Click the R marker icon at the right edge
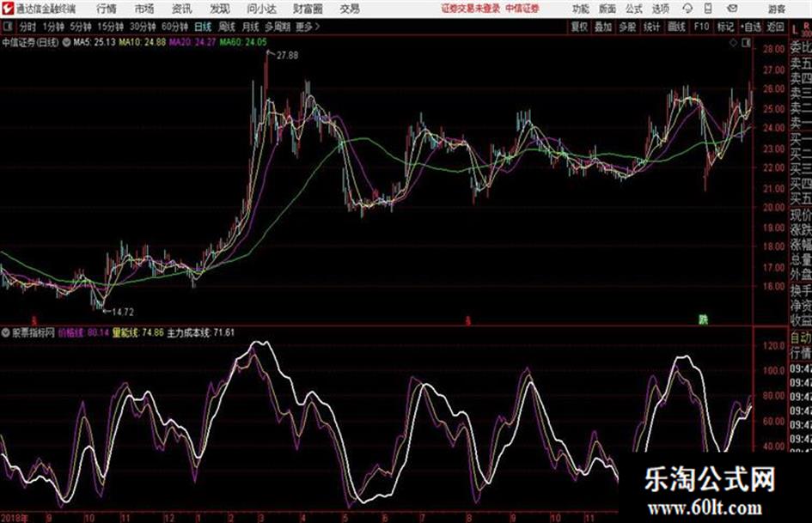812x523 pixels. click(806, 26)
